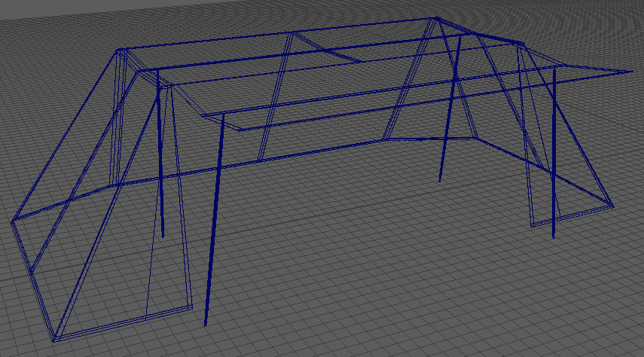
Task: Click the top of the front center pole
Action: click(x=223, y=116)
